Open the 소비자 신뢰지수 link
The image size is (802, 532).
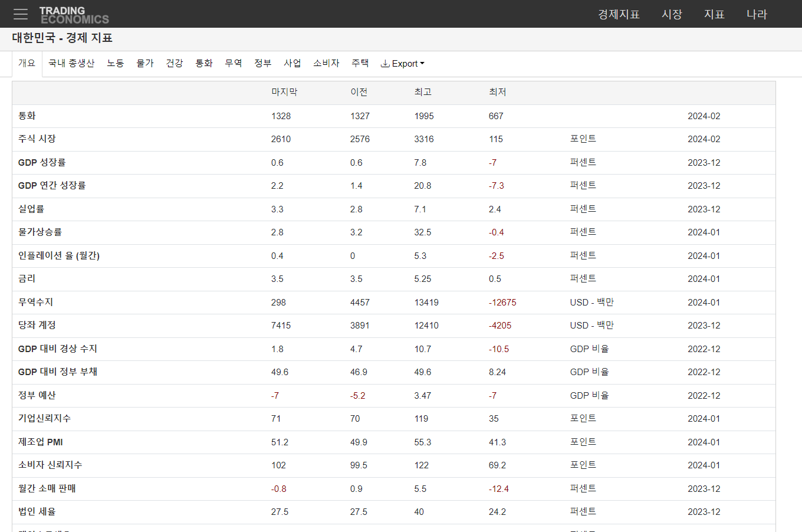point(51,465)
